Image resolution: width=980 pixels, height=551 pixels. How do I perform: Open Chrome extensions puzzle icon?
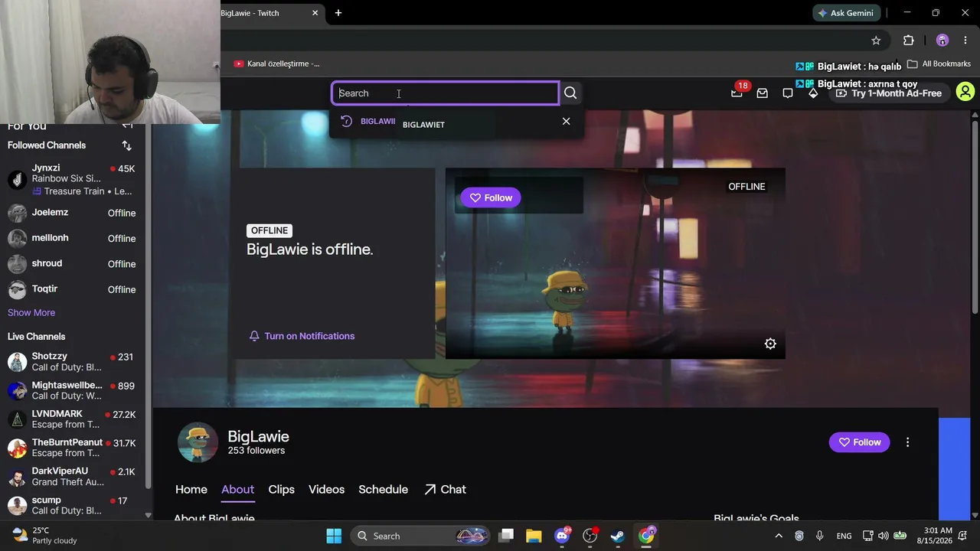click(x=909, y=41)
